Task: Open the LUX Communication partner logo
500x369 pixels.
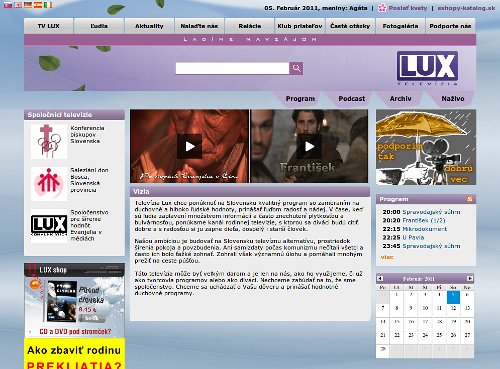Action: pyautogui.click(x=49, y=225)
